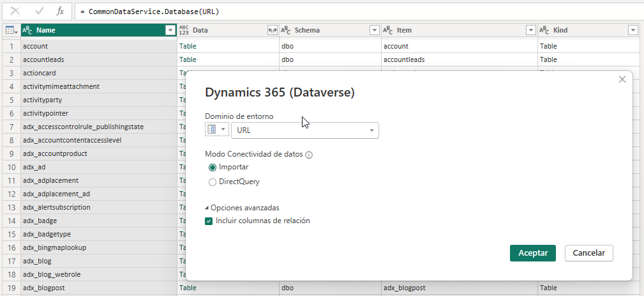This screenshot has height=296, width=644.
Task: Click the account name cell
Action: pos(98,47)
